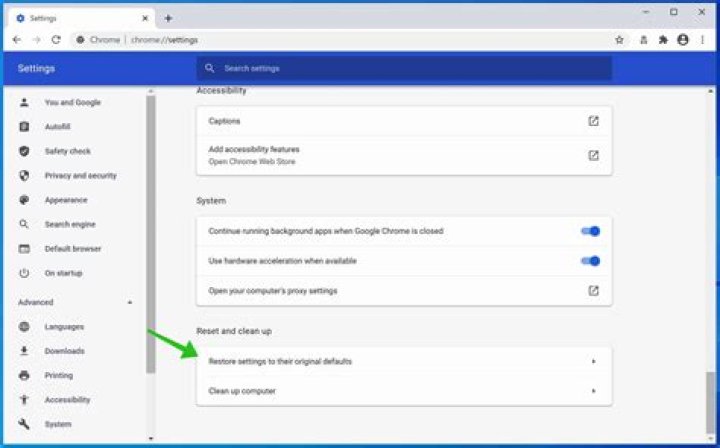Open Languages settings
This screenshot has width=720, height=448.
point(64,327)
